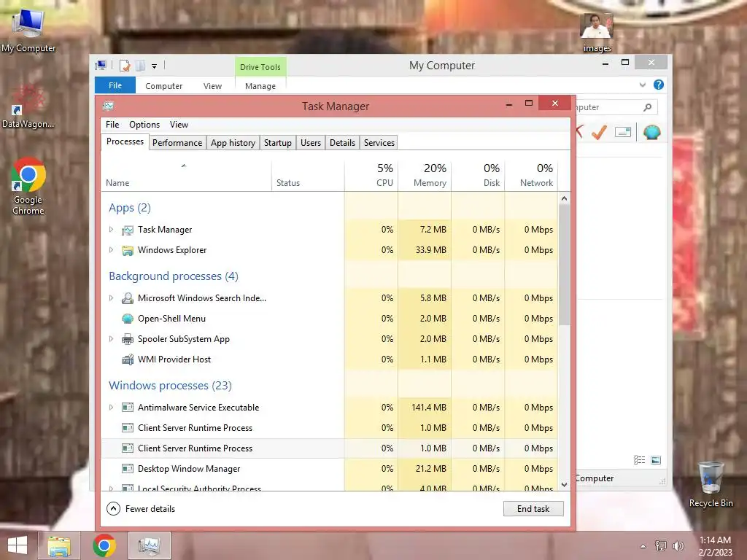Image resolution: width=747 pixels, height=560 pixels.
Task: Click Properties icon in My Computer quick access toolbar
Action: pos(125,65)
